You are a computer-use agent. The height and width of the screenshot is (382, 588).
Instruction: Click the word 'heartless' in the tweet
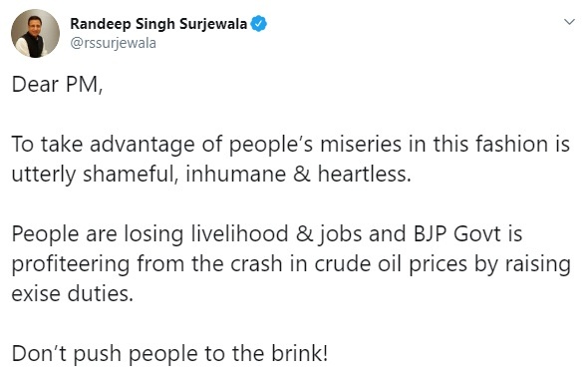click(x=364, y=175)
